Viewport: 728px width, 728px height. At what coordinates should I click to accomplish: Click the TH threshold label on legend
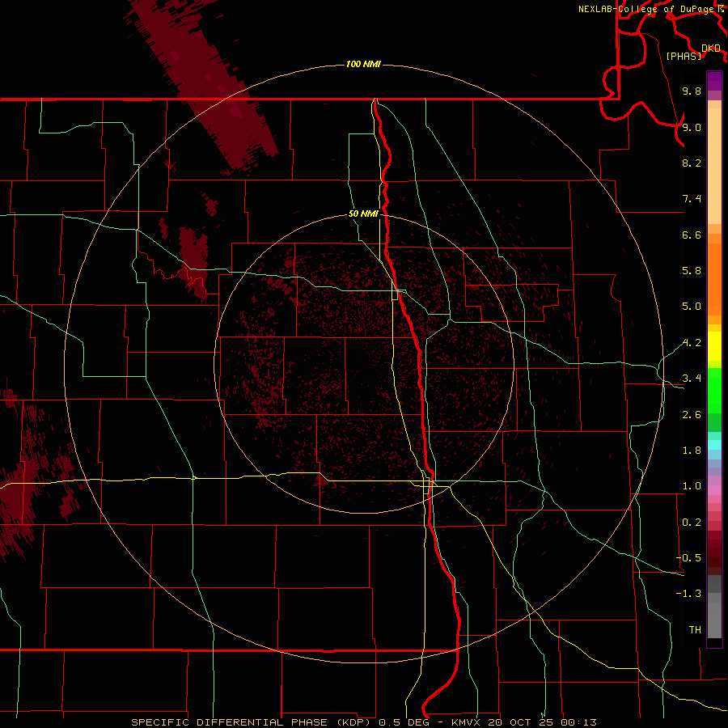pos(695,630)
